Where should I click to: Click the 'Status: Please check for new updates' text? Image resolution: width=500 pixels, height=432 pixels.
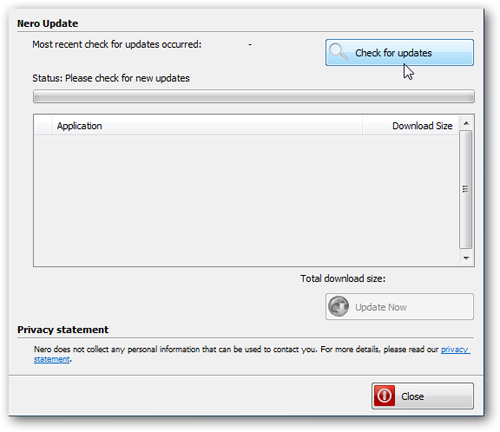click(x=111, y=78)
